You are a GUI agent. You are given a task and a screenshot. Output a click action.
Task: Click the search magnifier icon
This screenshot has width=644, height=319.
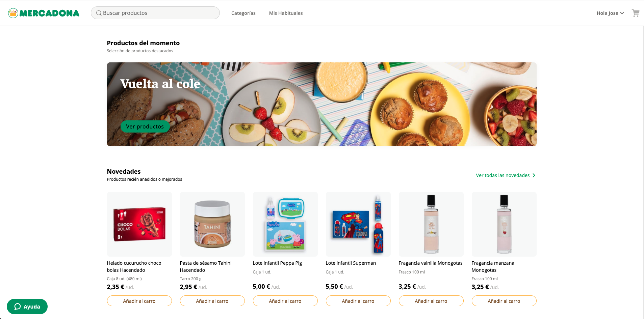click(x=99, y=13)
